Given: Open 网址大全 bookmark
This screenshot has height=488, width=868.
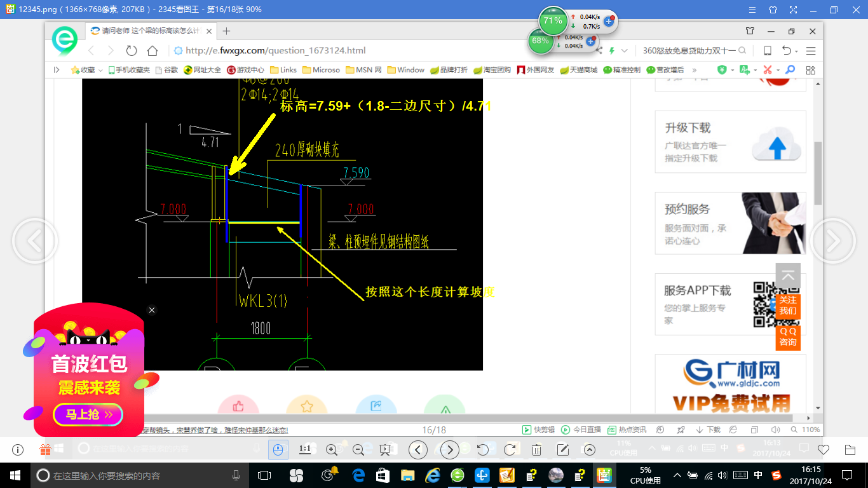Looking at the screenshot, I should (x=203, y=70).
